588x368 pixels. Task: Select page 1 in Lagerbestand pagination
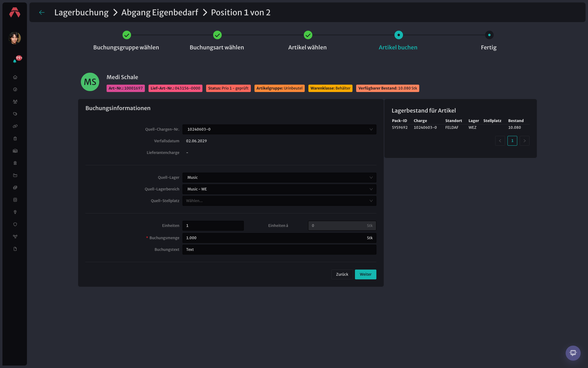coord(512,141)
